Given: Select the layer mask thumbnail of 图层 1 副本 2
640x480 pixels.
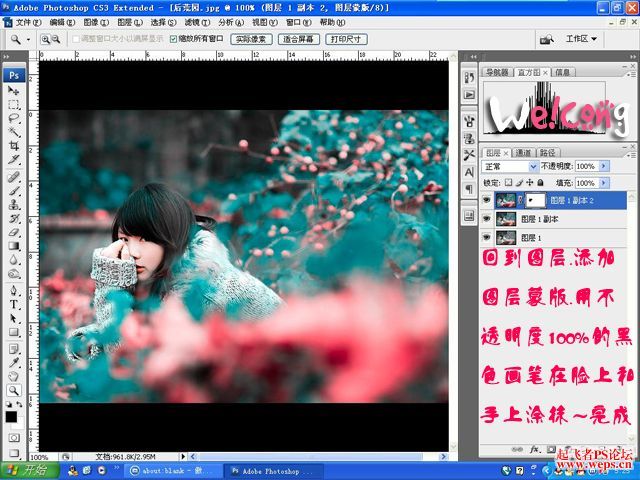Looking at the screenshot, I should tap(534, 200).
